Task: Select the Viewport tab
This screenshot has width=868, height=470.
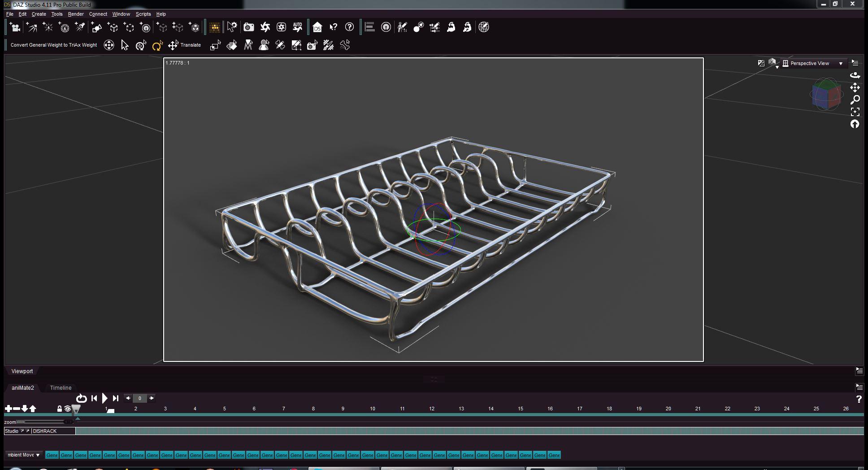Action: click(22, 371)
